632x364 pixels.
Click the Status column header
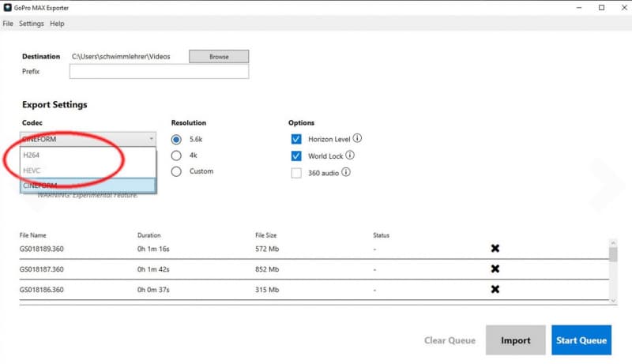(x=381, y=235)
